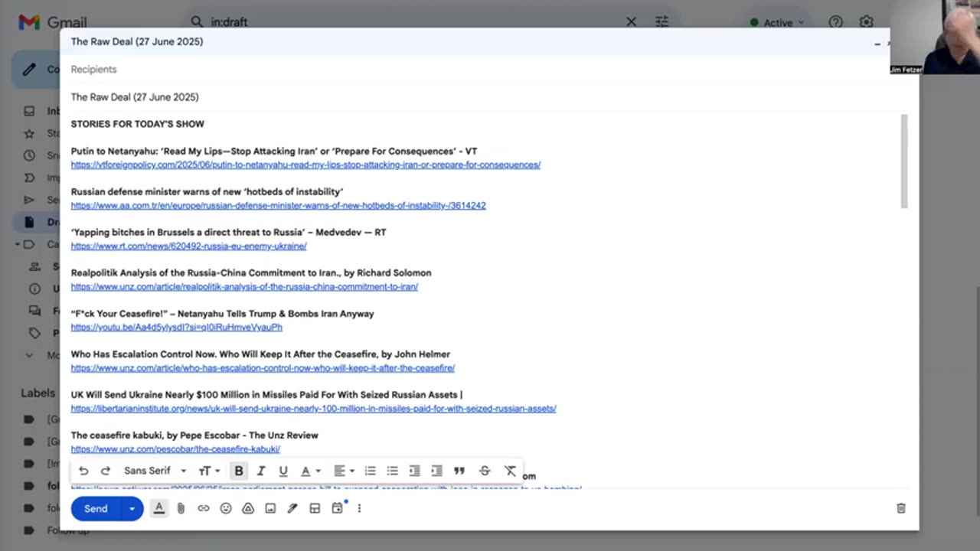This screenshot has width=980, height=551.
Task: Toggle Italic formatting
Action: coord(261,471)
